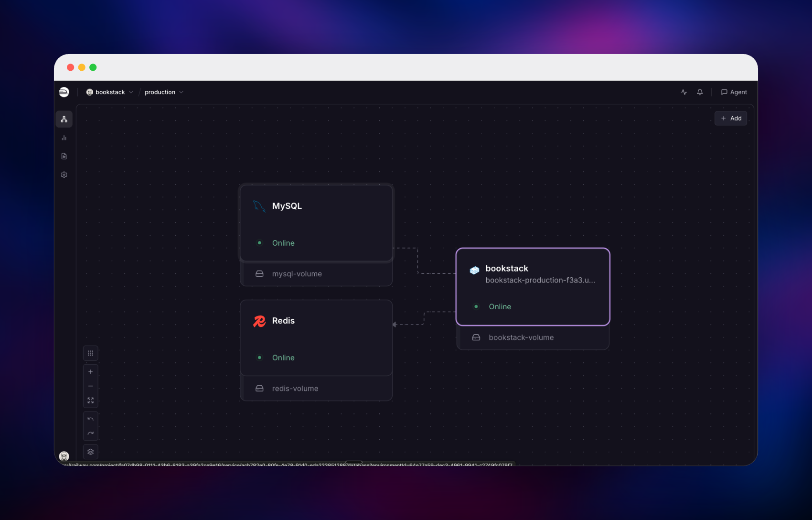Open the mysql-volume entry

pos(316,274)
